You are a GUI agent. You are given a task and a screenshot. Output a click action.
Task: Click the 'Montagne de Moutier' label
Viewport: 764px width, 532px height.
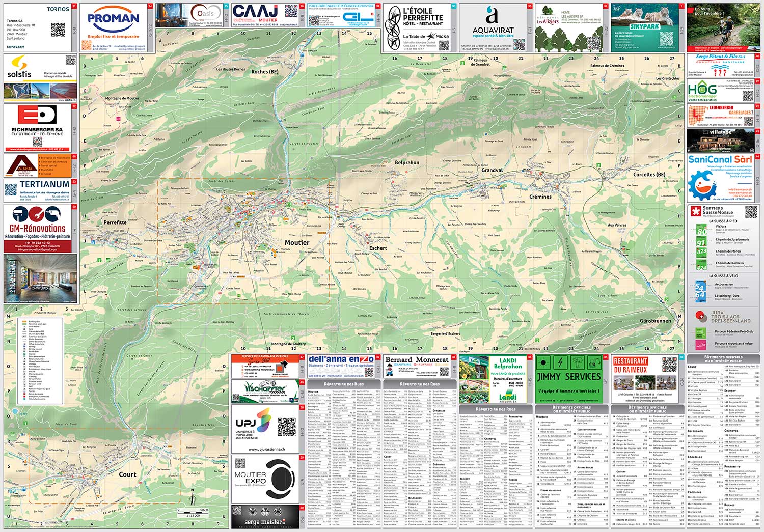(x=122, y=98)
